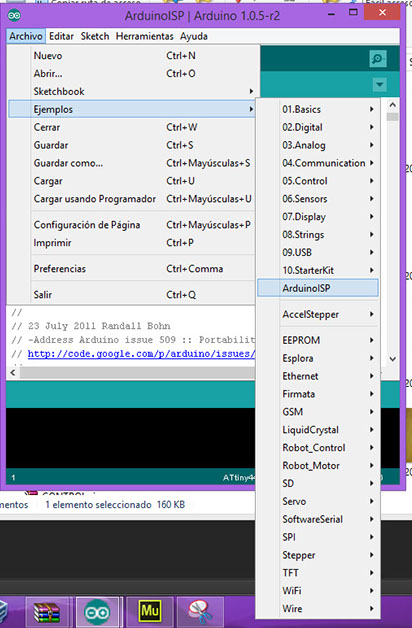The height and width of the screenshot is (628, 412).
Task: Open the ArduinoISP example
Action: coord(318,288)
